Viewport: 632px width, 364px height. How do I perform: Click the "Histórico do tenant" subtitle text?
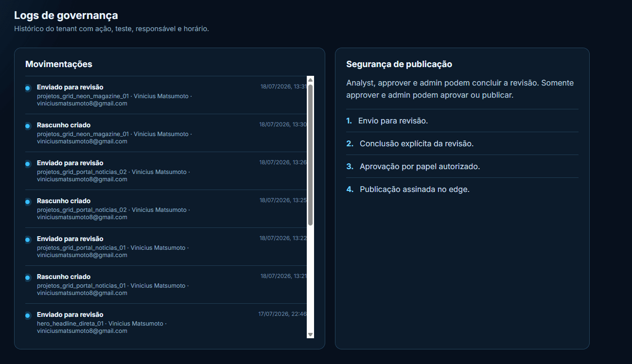pos(111,29)
